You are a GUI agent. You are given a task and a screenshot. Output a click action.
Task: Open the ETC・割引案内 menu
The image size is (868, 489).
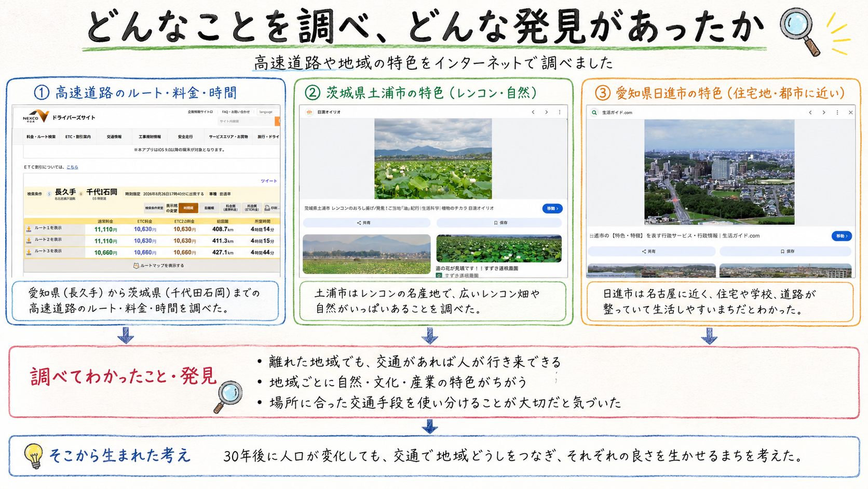coord(78,137)
